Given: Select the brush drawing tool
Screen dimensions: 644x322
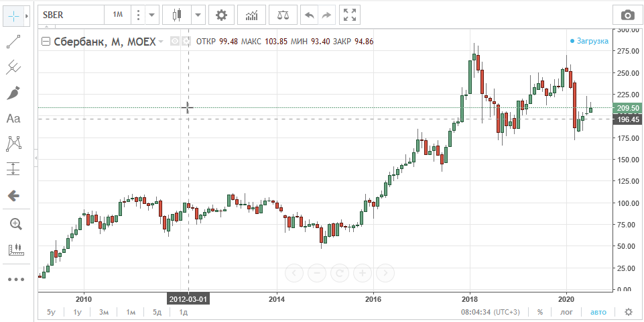Looking at the screenshot, I should click(13, 93).
